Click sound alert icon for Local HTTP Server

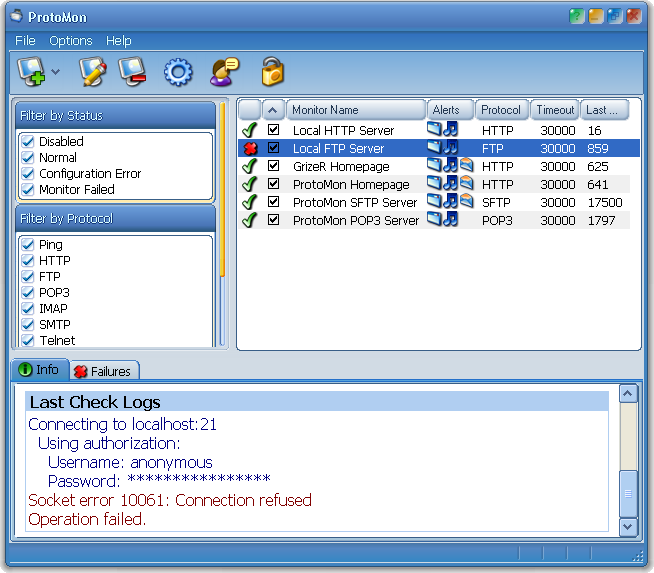pyautogui.click(x=450, y=129)
